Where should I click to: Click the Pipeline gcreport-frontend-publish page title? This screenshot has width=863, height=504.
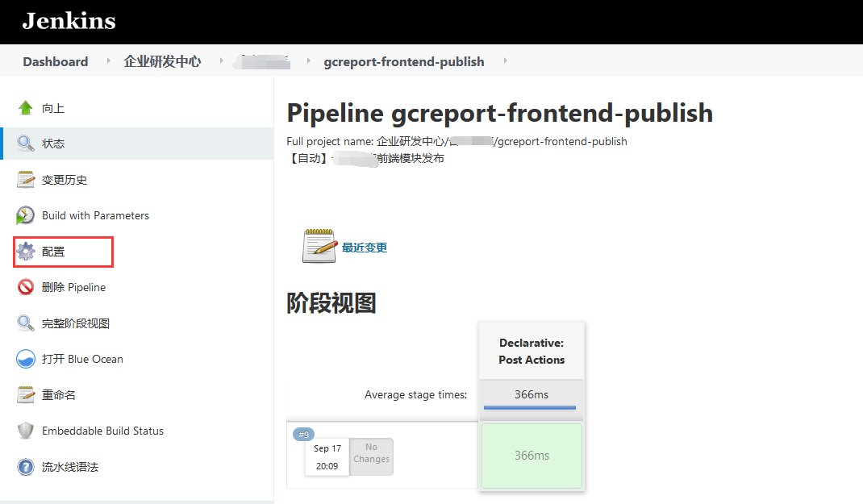pos(500,113)
